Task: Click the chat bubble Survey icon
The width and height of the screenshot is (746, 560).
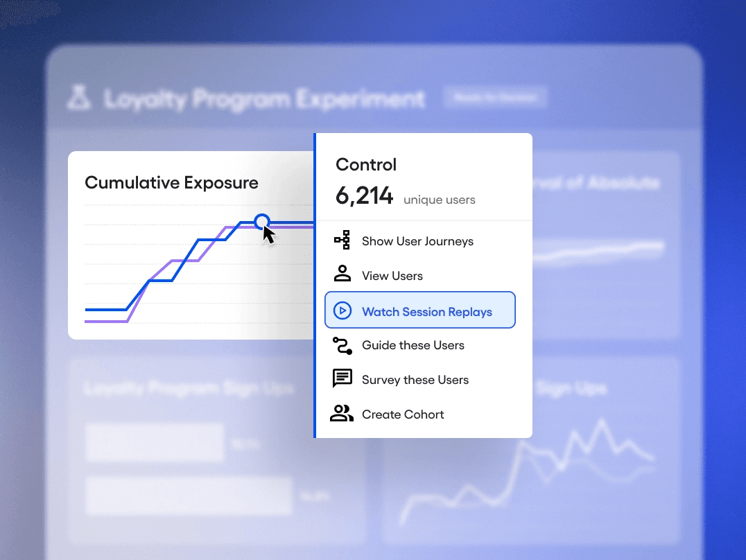Action: point(342,379)
